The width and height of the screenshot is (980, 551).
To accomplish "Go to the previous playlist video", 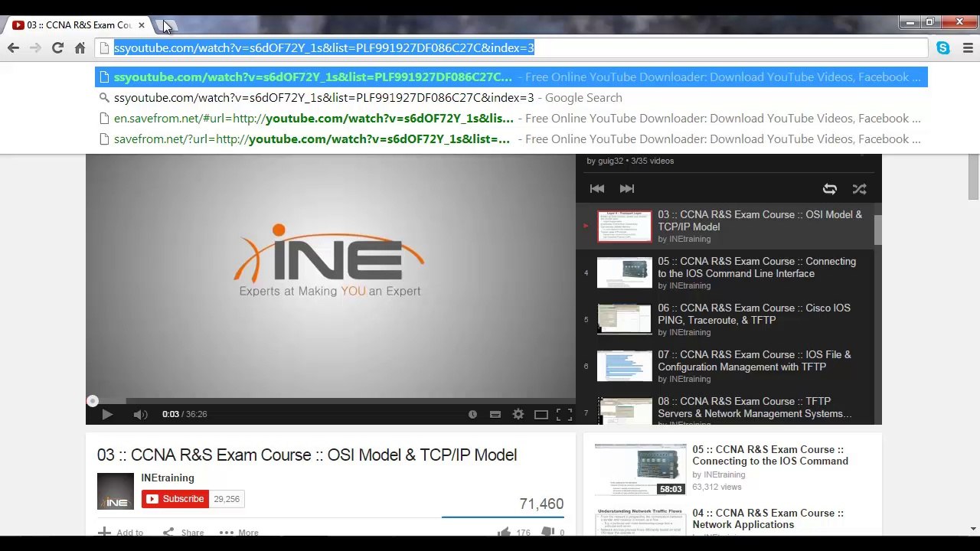I will [597, 188].
